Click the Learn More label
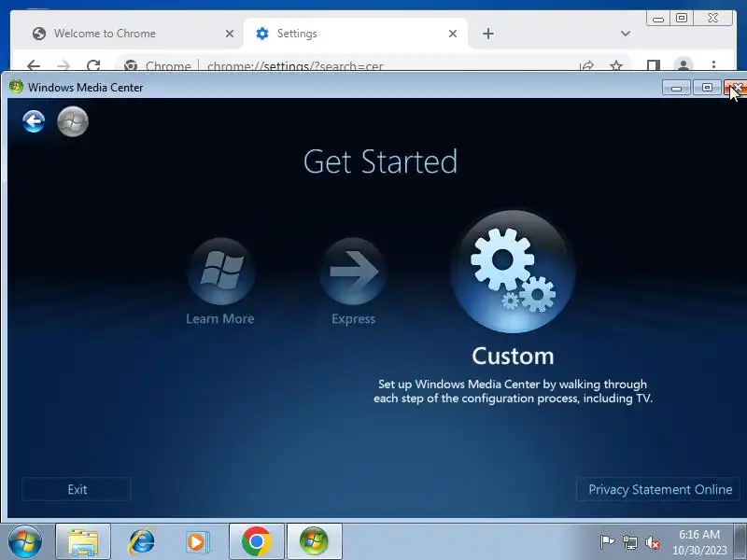The image size is (747, 560). (220, 318)
